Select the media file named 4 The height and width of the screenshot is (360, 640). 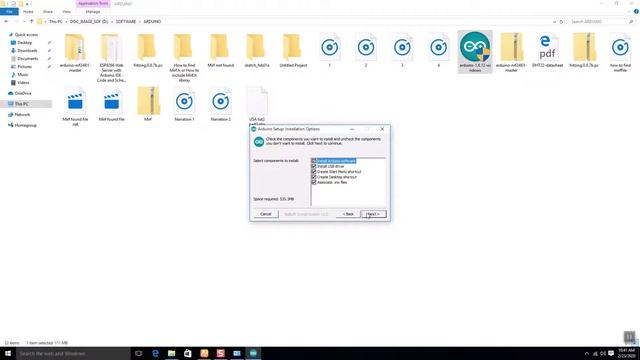point(438,50)
